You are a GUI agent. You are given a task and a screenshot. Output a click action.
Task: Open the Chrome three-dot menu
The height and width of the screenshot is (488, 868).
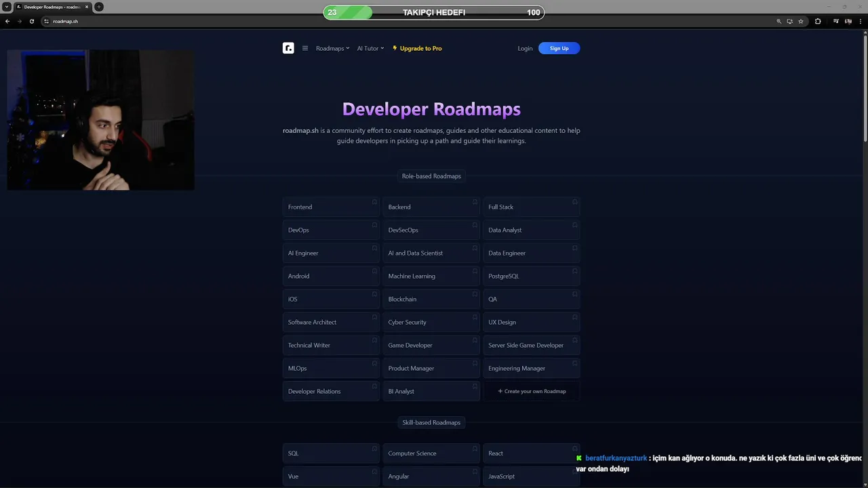tap(860, 21)
